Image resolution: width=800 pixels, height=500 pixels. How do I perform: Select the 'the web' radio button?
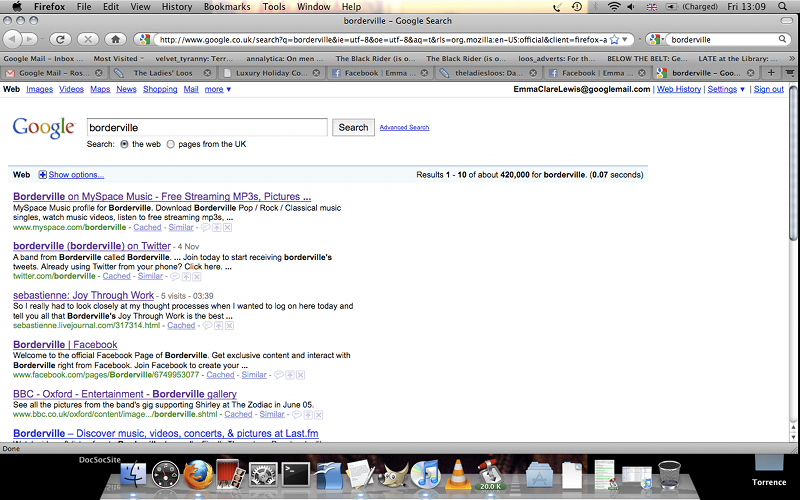[x=124, y=144]
